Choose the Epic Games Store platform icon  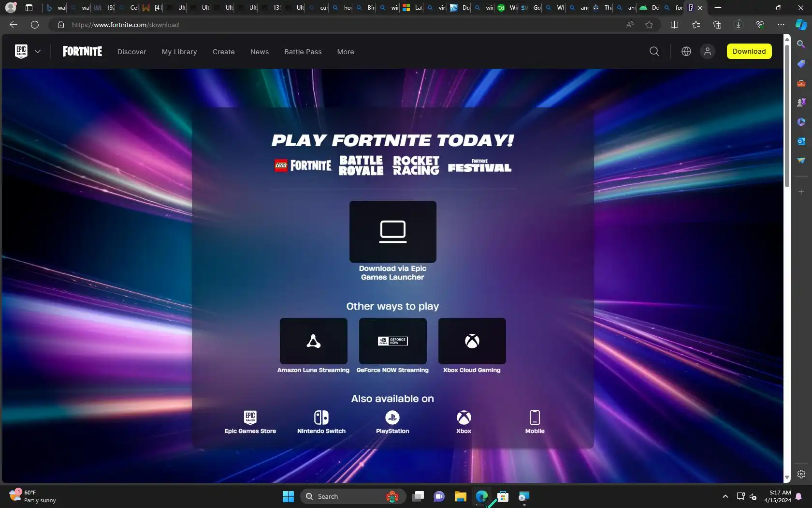(x=250, y=417)
